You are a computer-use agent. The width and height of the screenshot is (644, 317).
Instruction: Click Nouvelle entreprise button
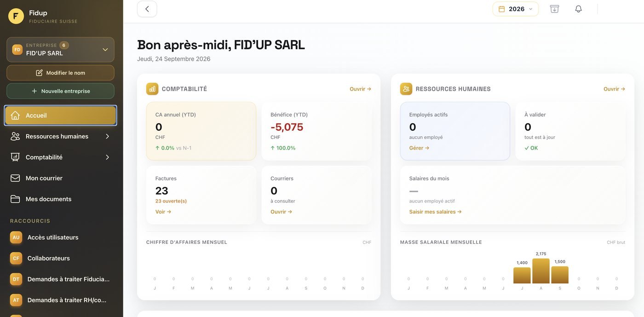(60, 91)
